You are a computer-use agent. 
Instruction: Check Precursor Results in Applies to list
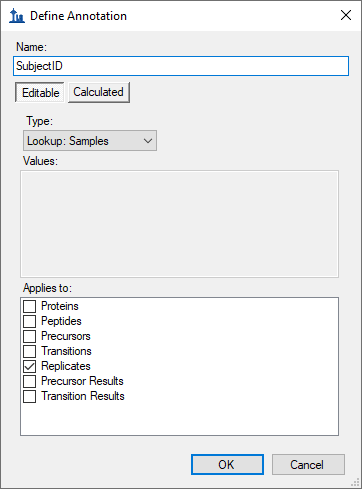(x=30, y=381)
